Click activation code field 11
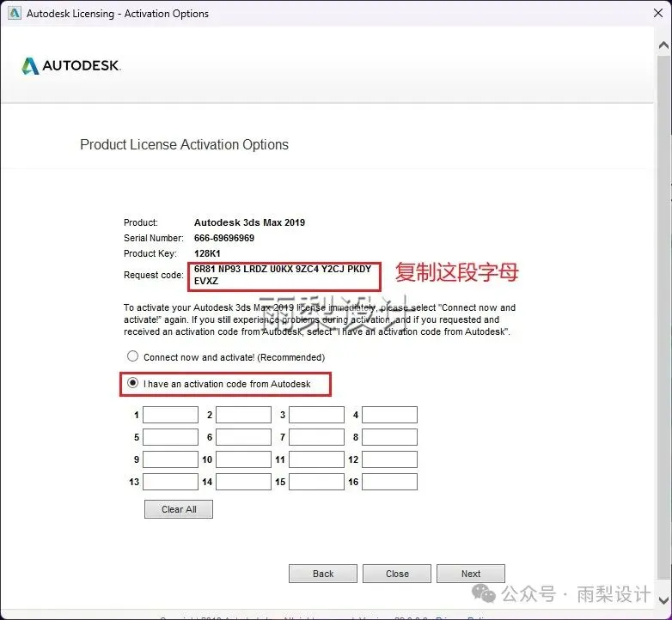The image size is (672, 620). pyautogui.click(x=317, y=459)
